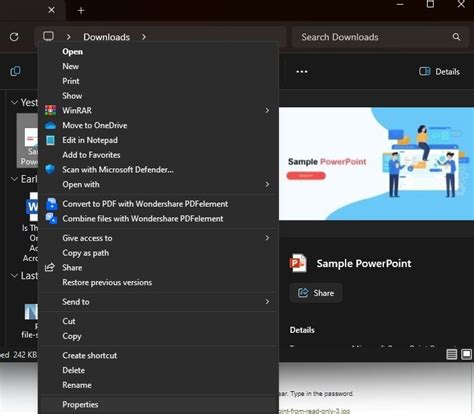Click the chevron after Downloads in the address bar

tap(144, 37)
